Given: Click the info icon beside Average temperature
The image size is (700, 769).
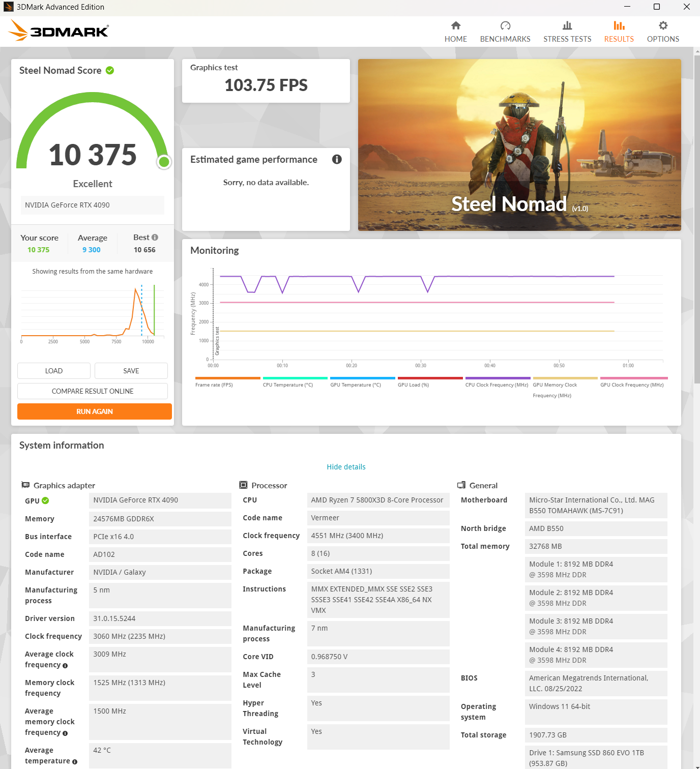Looking at the screenshot, I should (x=75, y=761).
